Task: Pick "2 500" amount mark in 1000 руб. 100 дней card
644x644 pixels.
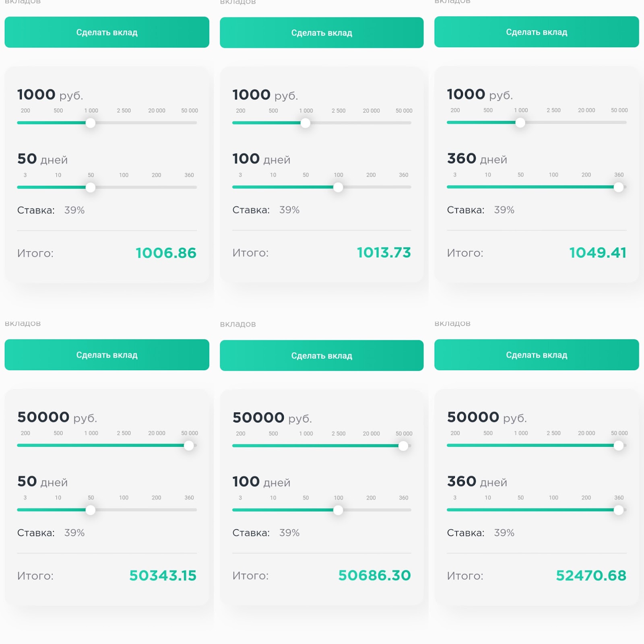Action: (x=339, y=111)
